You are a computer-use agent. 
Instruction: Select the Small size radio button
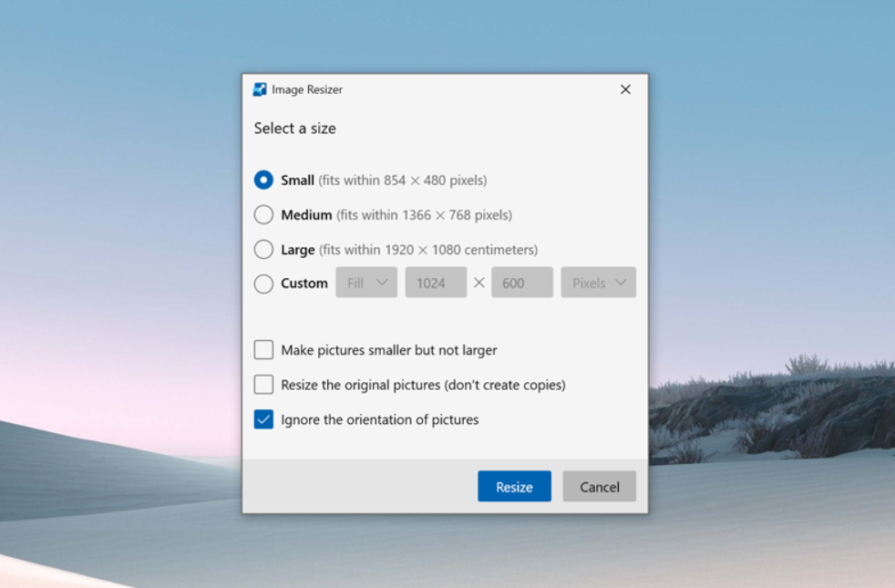point(263,181)
